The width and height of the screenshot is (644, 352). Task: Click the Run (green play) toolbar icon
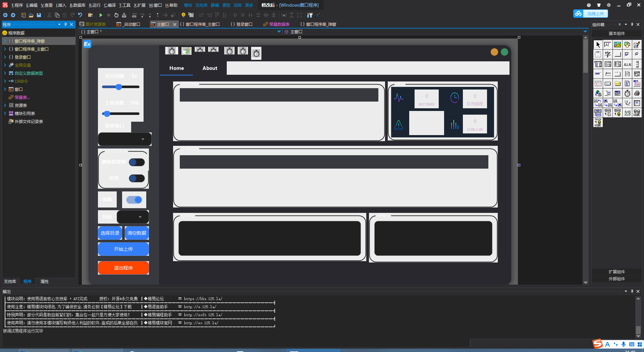[x=101, y=15]
